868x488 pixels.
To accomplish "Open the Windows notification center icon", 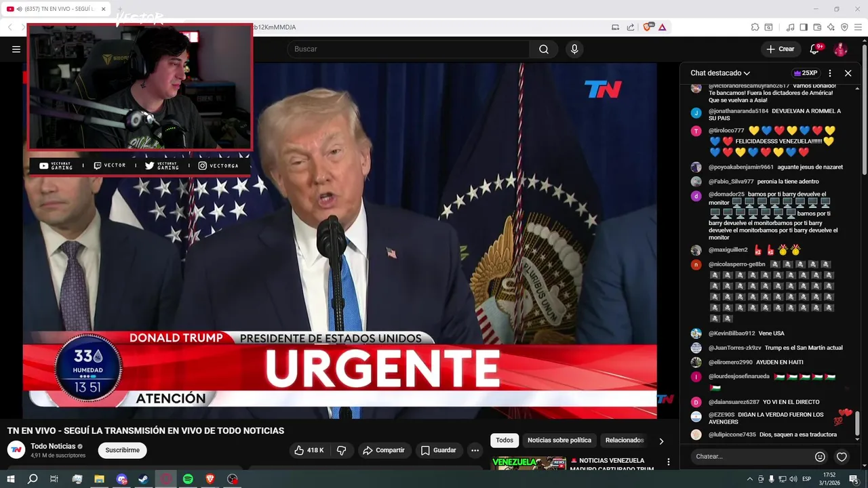I will 853,479.
